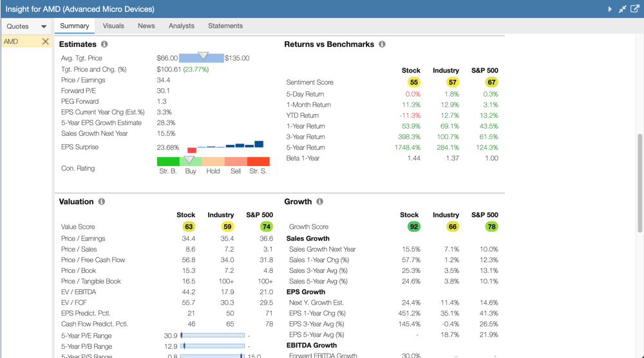Click the Strong Buy segment of rating bar
The image size is (644, 358).
tap(168, 162)
